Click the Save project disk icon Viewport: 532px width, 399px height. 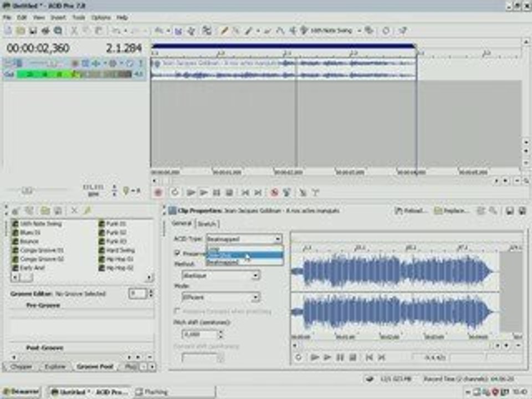click(x=33, y=31)
